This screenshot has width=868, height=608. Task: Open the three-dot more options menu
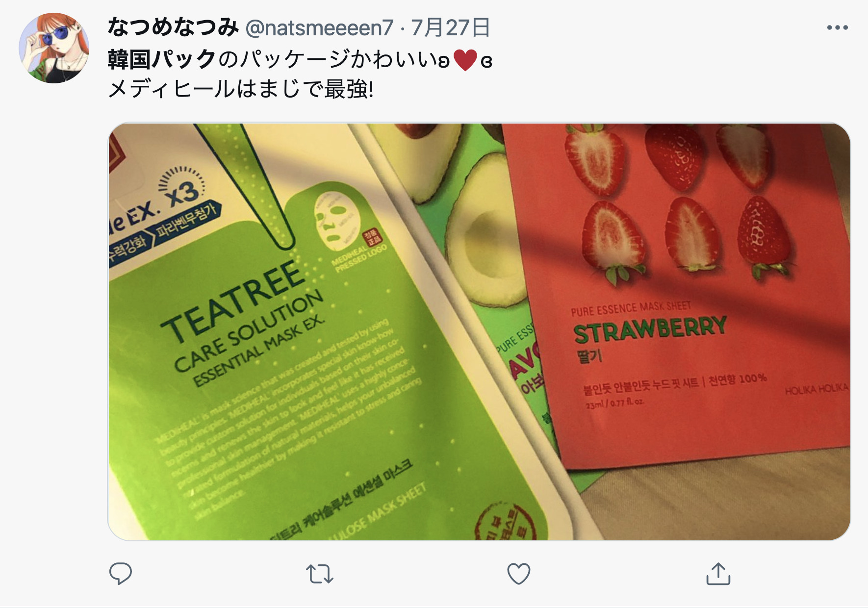click(837, 28)
